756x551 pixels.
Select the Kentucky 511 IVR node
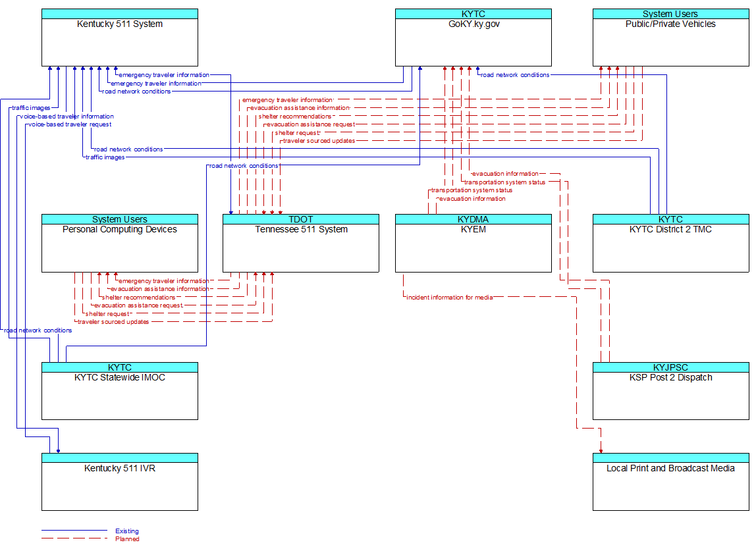point(120,482)
